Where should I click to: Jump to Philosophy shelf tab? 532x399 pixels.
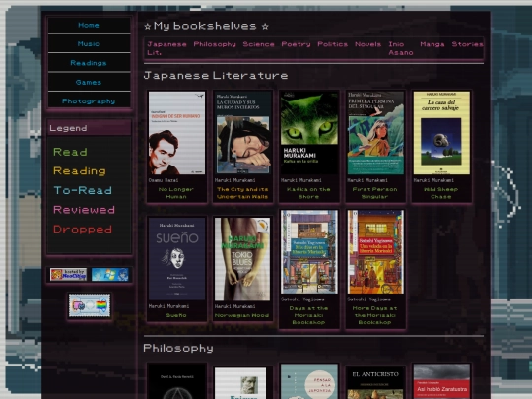[x=215, y=44]
